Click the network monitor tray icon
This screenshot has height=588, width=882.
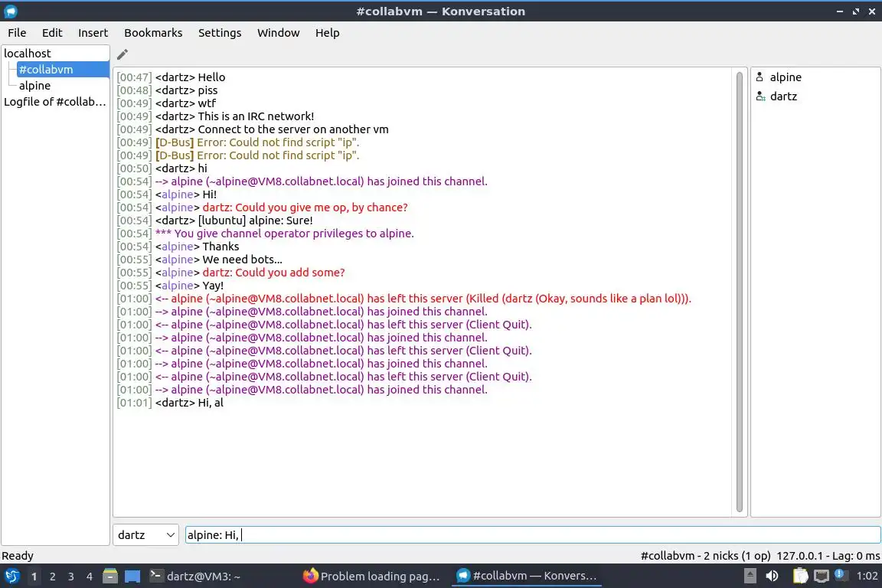click(x=822, y=576)
